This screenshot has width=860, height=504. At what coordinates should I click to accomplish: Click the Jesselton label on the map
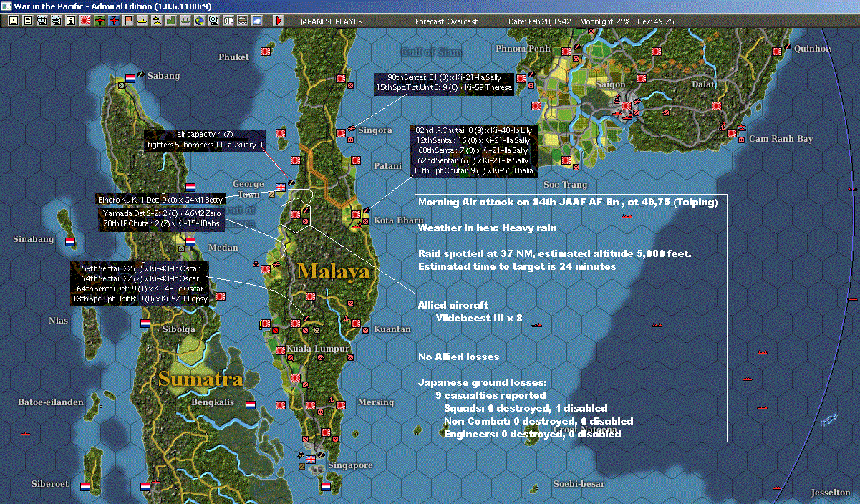pyautogui.click(x=831, y=493)
